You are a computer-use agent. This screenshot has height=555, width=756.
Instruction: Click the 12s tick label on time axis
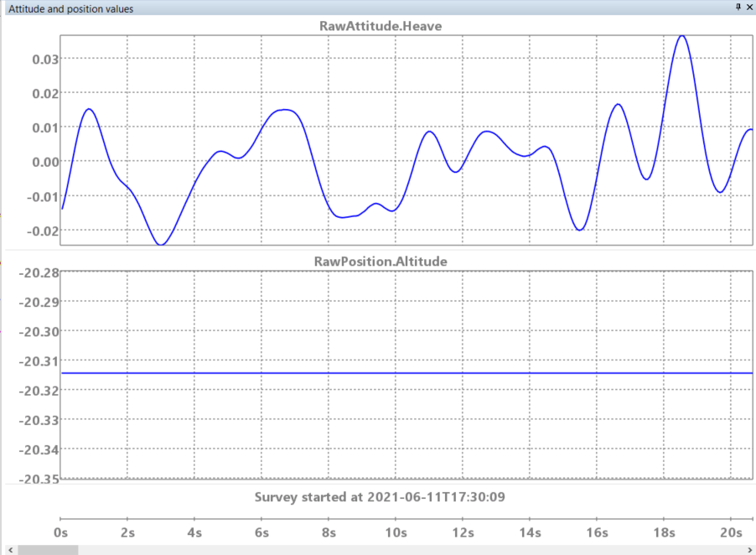(x=463, y=533)
